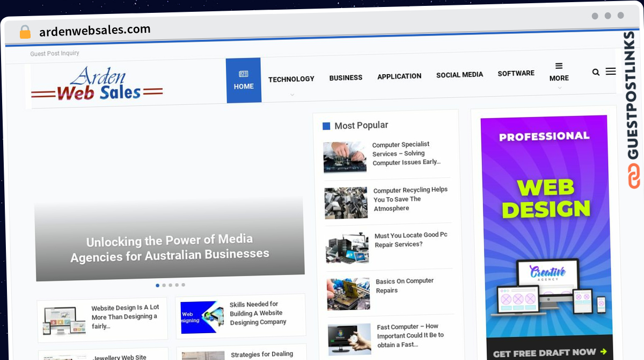Image resolution: width=644 pixels, height=360 pixels.
Task: Open Fast Computer – How Important article
Action: tap(411, 335)
